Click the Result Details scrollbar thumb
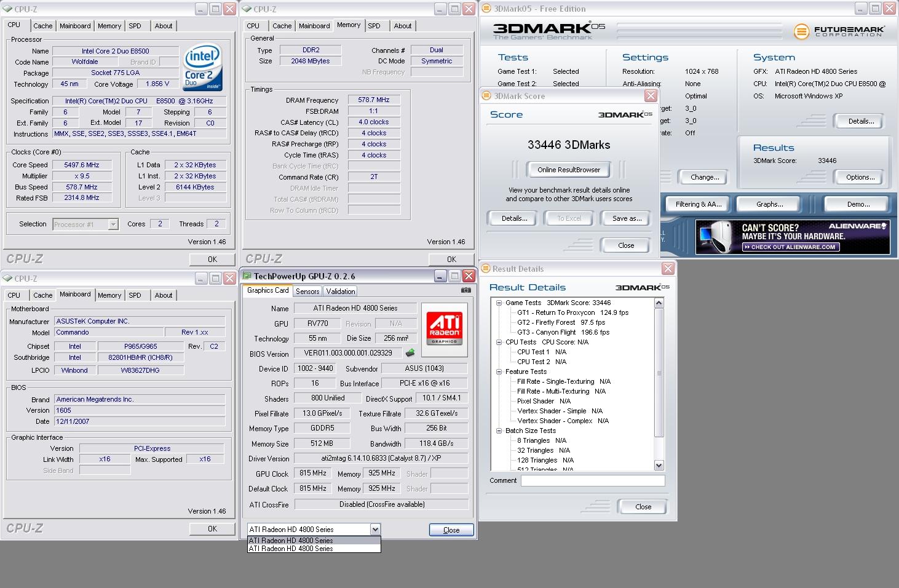This screenshot has width=899, height=588. click(x=659, y=373)
